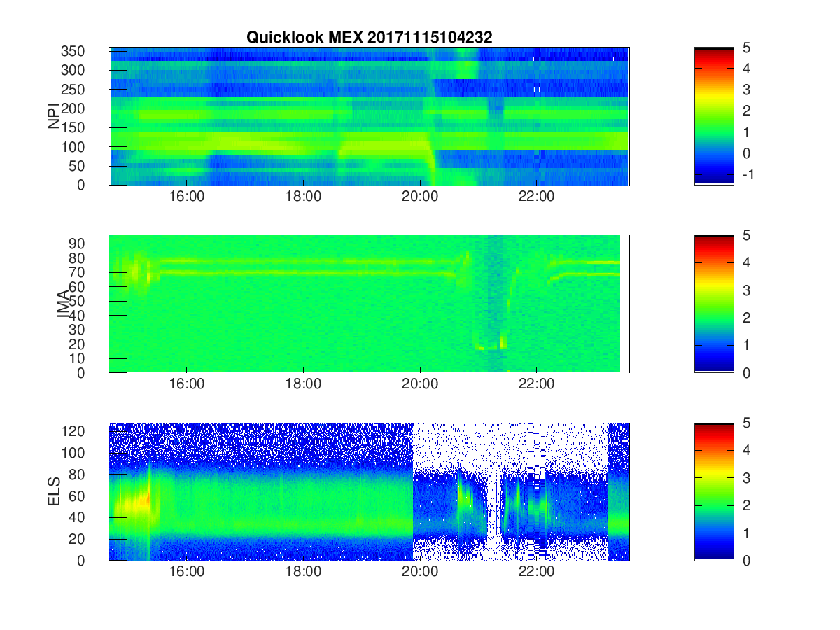The width and height of the screenshot is (840, 630).
Task: Click the 16:00 time label under the IMA plot
Action: tap(187, 385)
